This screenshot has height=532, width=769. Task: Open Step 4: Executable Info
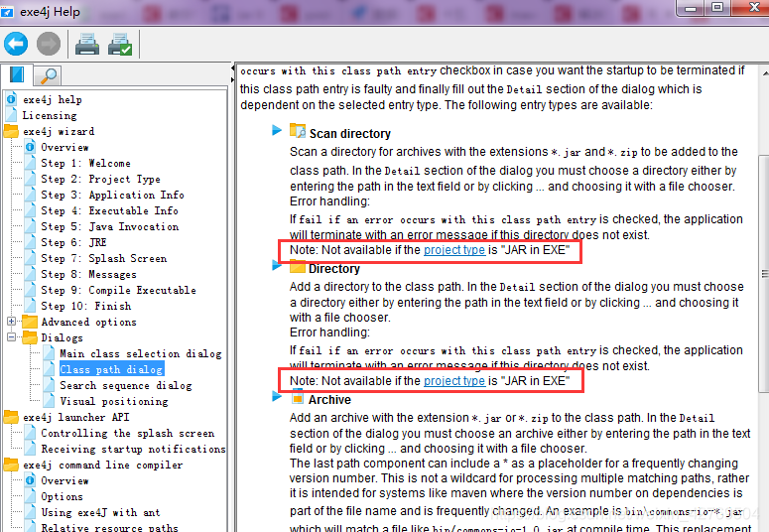[x=109, y=210]
